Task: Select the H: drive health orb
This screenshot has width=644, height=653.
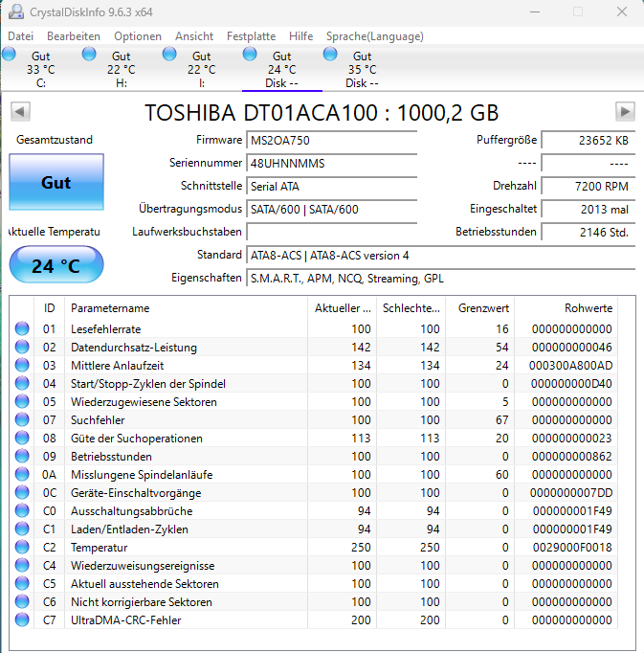Action: tap(89, 55)
